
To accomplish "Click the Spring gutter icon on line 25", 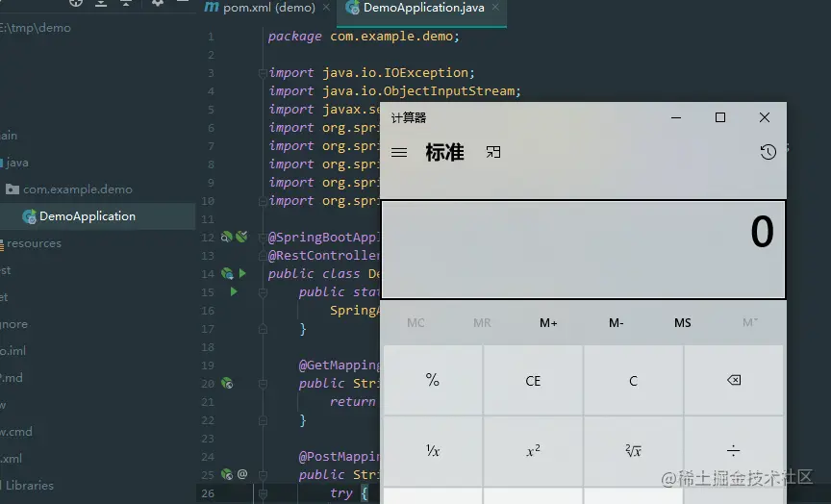I will pos(227,474).
